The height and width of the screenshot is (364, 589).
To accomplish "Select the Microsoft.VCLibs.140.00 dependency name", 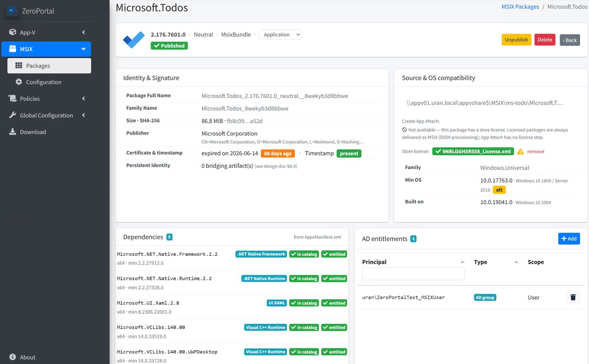I will (151, 327).
